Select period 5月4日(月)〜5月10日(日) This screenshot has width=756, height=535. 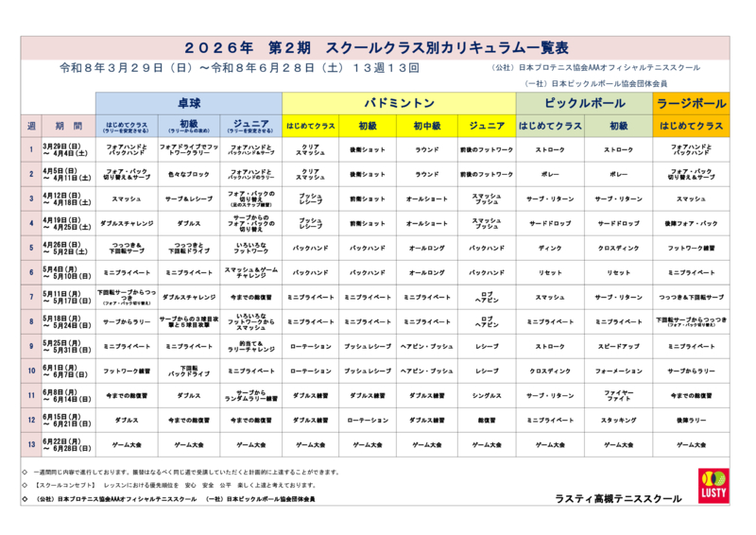[68, 272]
